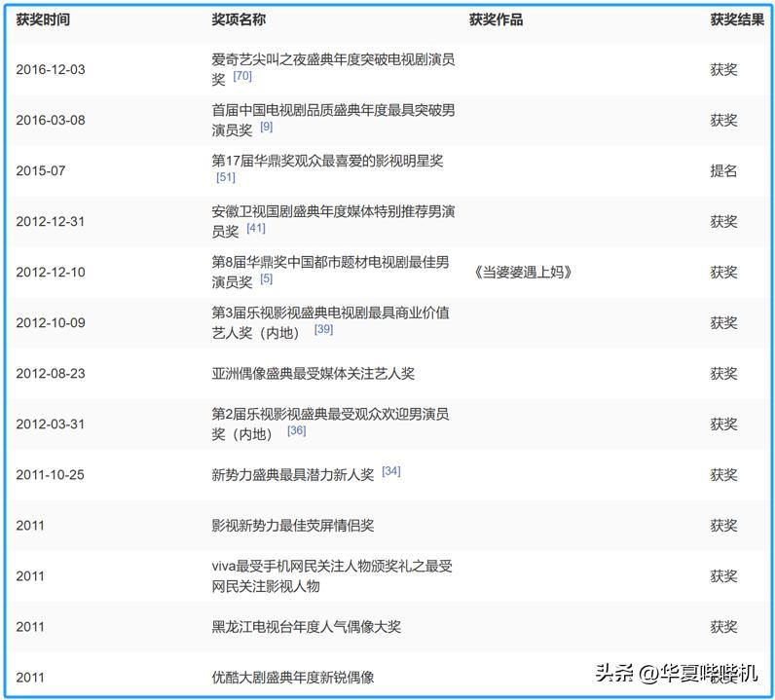Image resolution: width=775 pixels, height=700 pixels.
Task: Open reference link [9]
Action: click(267, 127)
